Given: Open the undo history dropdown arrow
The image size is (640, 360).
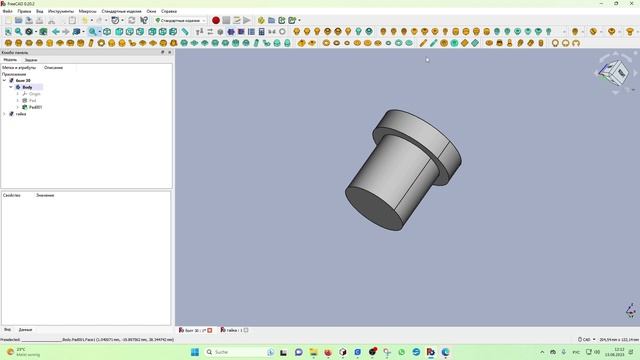Looking at the screenshot, I should 91,20.
